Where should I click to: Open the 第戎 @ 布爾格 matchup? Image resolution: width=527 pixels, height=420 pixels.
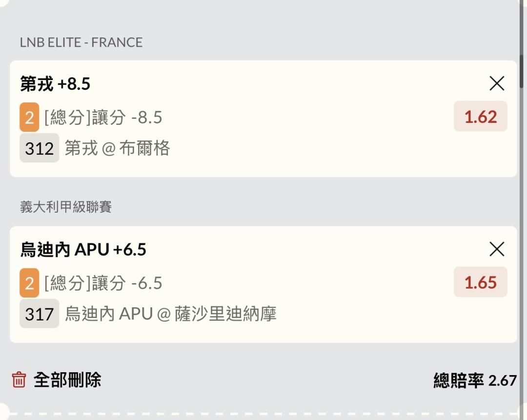[x=117, y=148]
